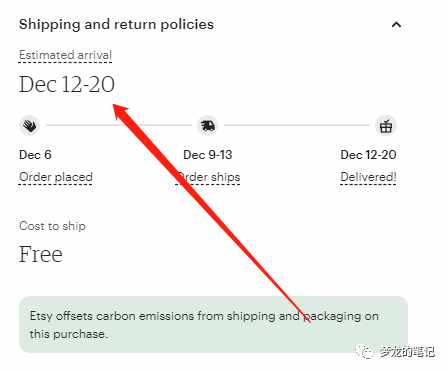Click the WeChat watermark logo icon
This screenshot has height=371, width=448.
[366, 351]
